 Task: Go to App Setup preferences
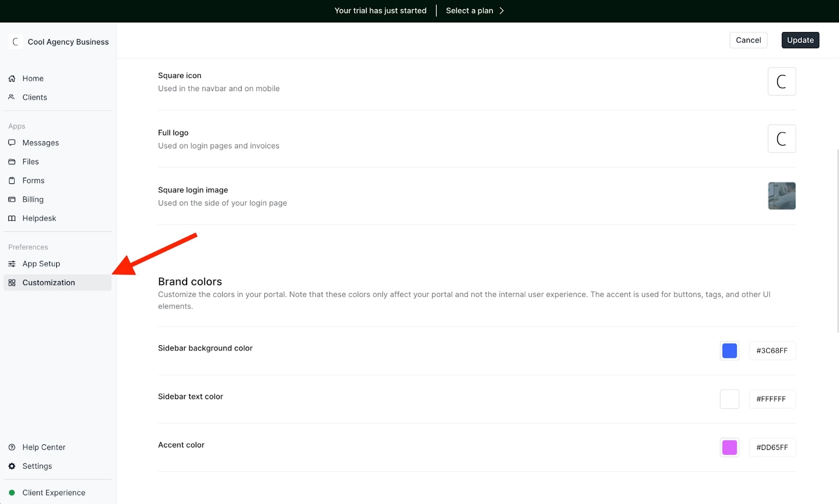click(x=41, y=264)
